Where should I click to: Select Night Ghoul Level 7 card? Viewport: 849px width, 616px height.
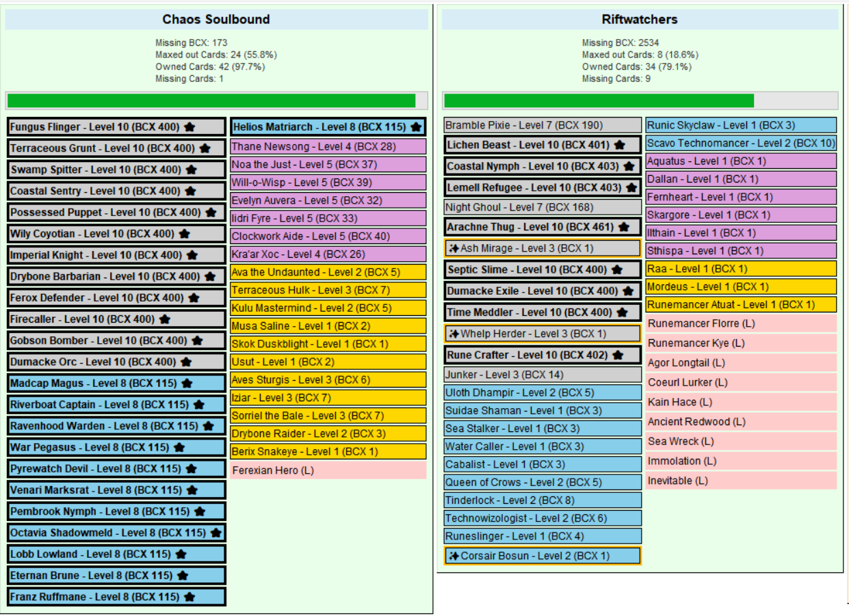click(x=543, y=207)
